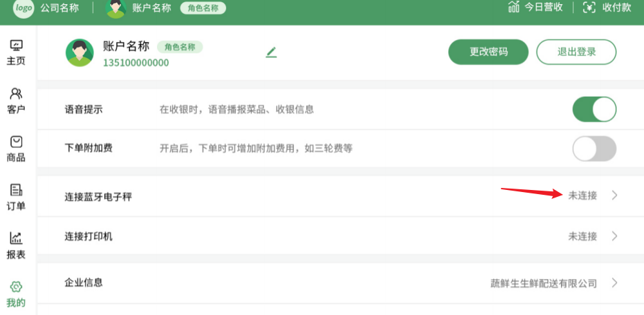Viewport: 644px width, 315px height.
Task: Click 公司名称 in top bar
Action: pyautogui.click(x=59, y=8)
